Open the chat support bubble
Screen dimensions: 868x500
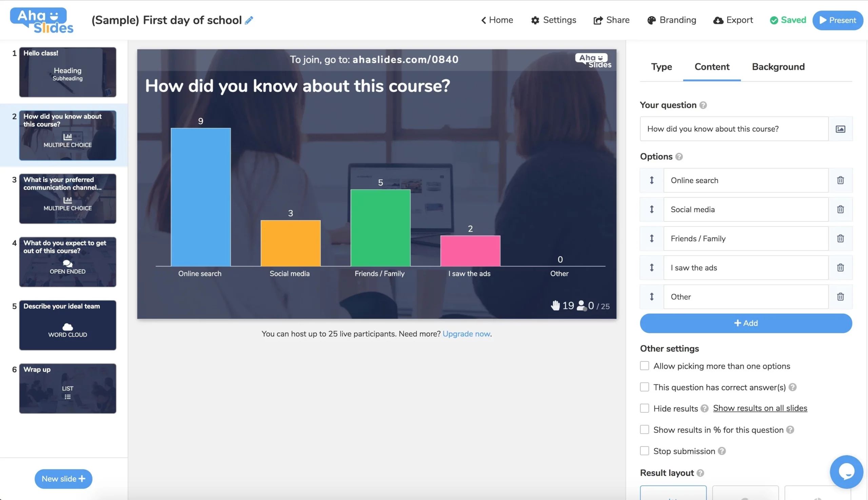point(846,472)
